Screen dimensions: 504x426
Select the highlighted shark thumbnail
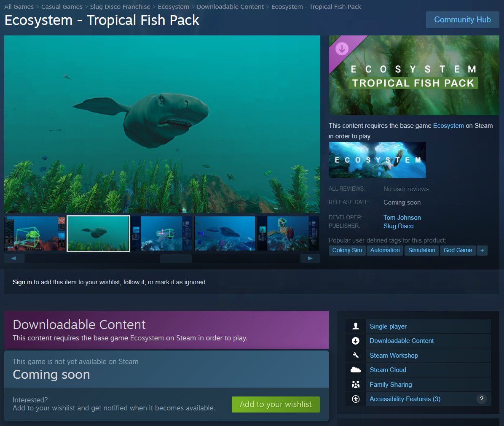tap(98, 234)
